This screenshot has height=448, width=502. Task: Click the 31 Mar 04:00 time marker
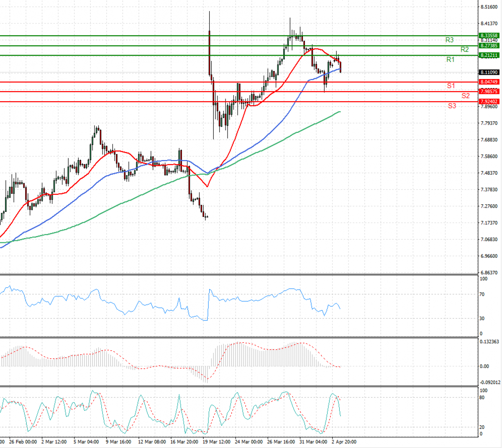coord(314,442)
